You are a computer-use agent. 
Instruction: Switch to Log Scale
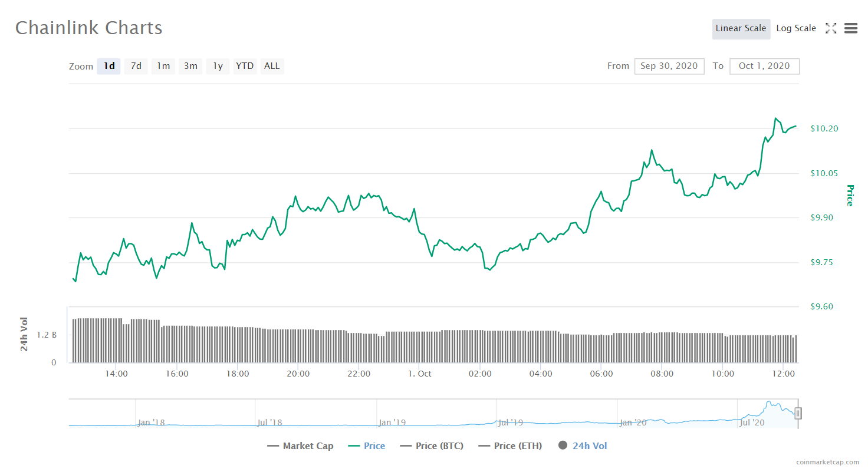click(796, 28)
